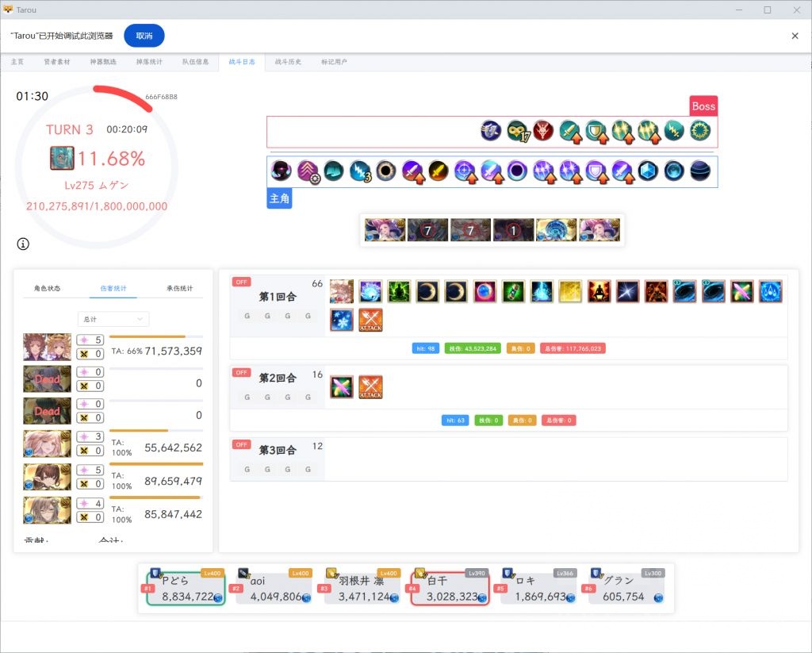This screenshot has height=653, width=812.
Task: Click the red skull debuff icon on Boss row
Action: click(543, 130)
